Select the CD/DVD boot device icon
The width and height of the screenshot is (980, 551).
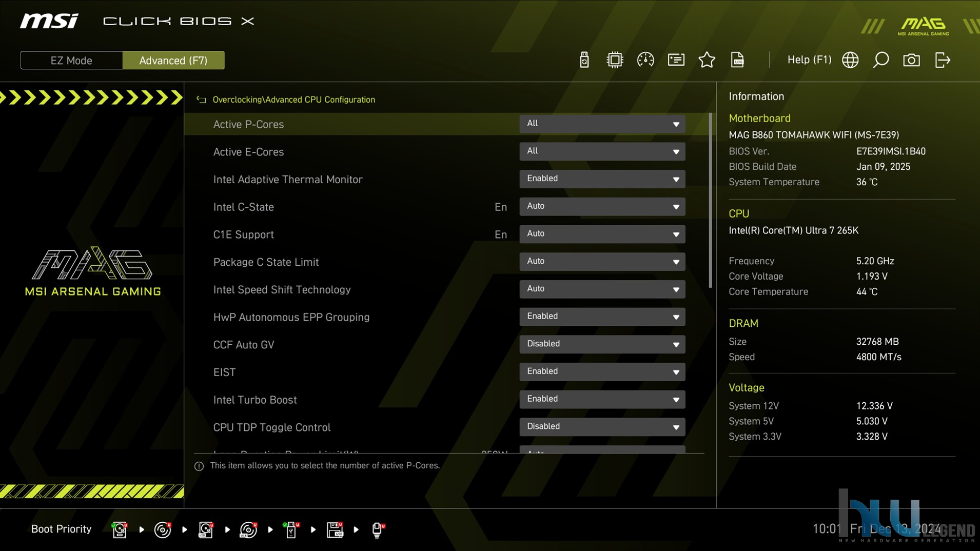(163, 529)
